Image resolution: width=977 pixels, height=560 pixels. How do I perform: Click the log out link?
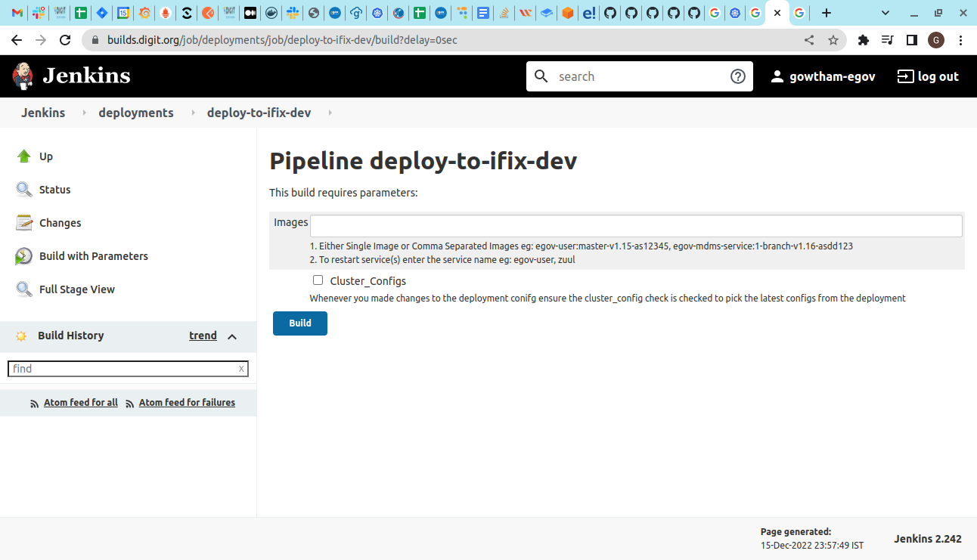pos(928,76)
